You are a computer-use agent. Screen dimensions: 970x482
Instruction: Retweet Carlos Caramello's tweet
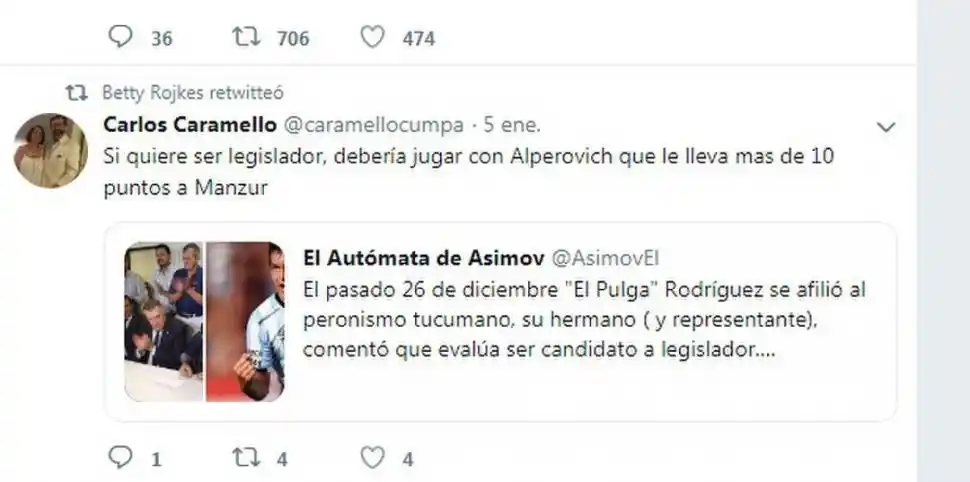[246, 458]
